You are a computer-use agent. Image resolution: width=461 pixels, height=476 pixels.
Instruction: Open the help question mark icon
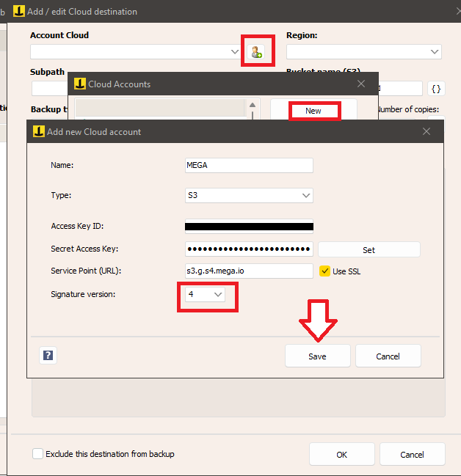[x=48, y=356]
